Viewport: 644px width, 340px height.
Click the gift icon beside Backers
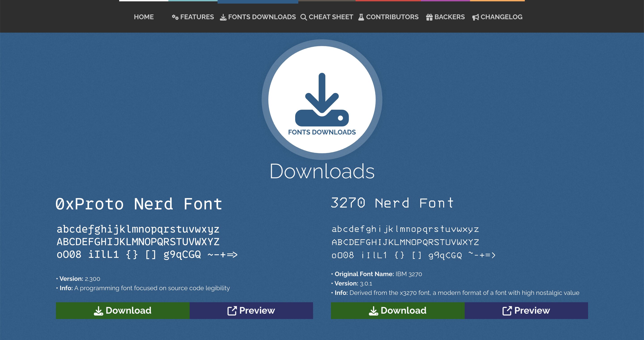point(429,17)
